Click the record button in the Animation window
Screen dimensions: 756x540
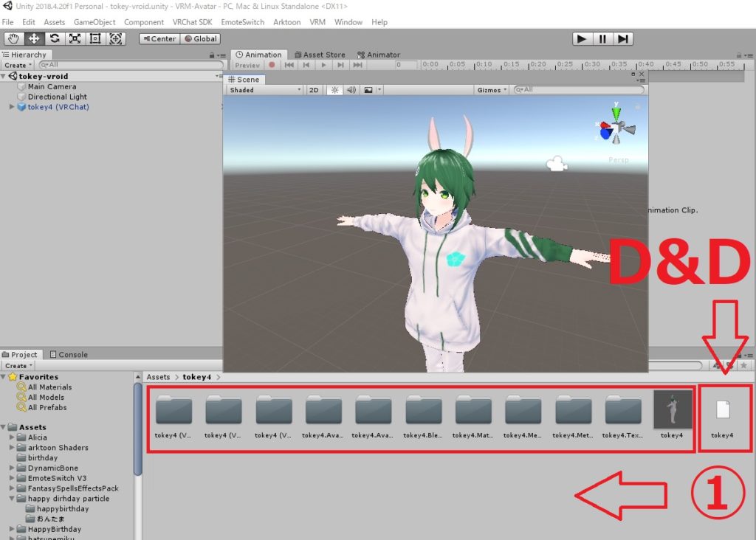(272, 64)
